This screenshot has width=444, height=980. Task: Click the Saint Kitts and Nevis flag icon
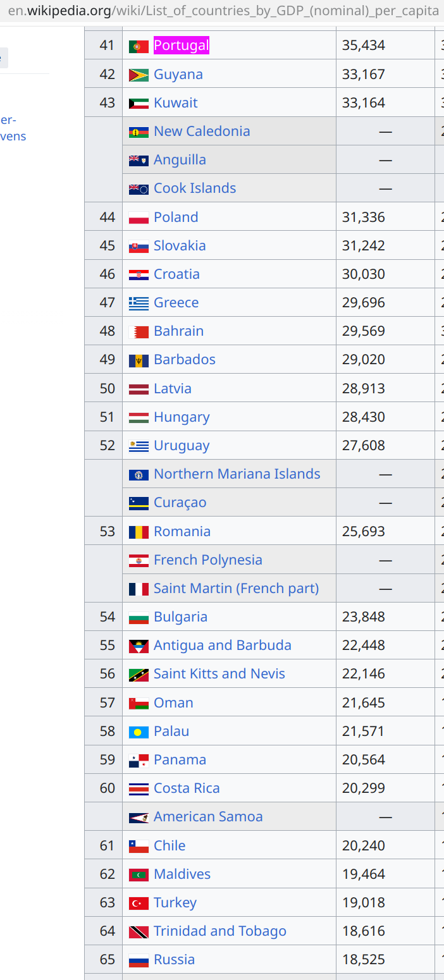(x=139, y=674)
